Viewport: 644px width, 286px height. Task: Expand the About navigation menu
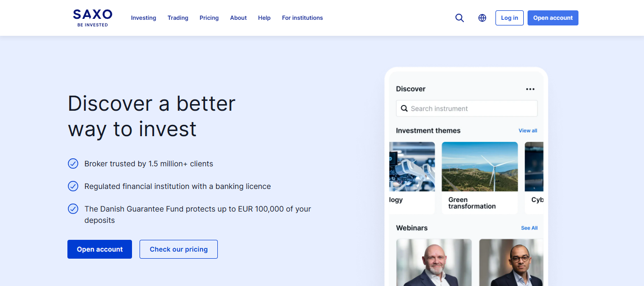tap(239, 18)
